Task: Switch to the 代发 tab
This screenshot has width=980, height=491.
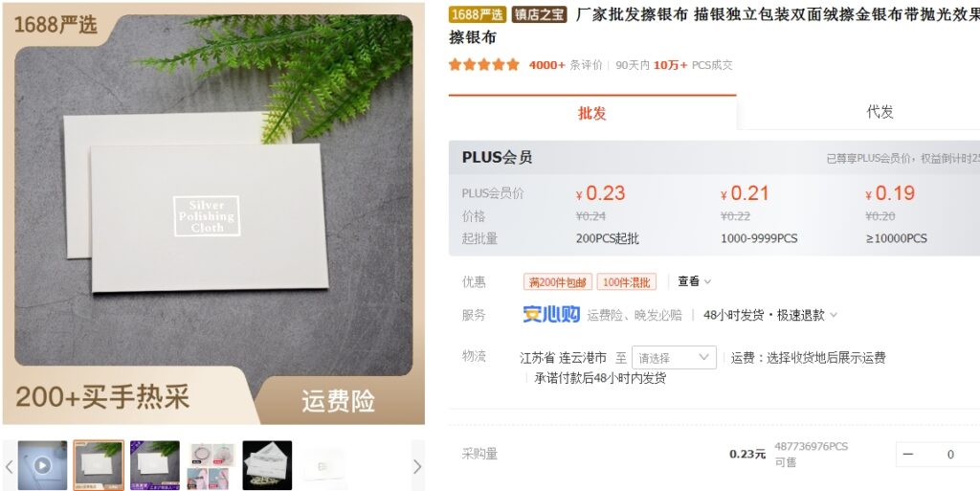Action: click(x=880, y=112)
